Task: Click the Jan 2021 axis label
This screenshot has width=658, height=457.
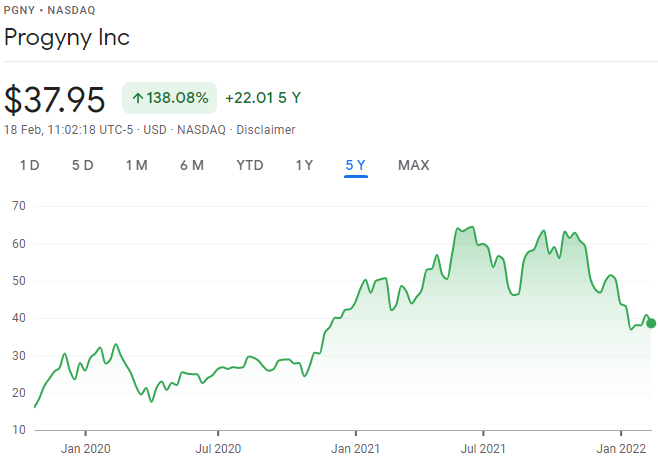Action: tap(355, 449)
